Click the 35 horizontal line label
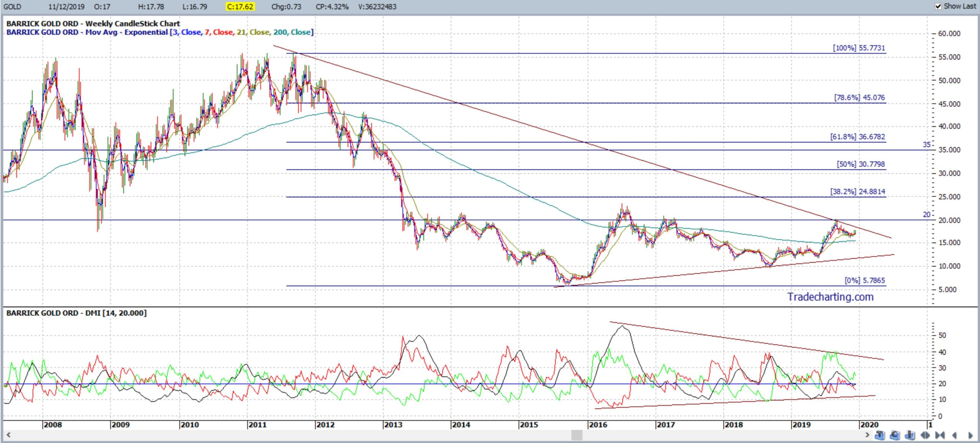Screen dimensions: 980x443 click(926, 144)
